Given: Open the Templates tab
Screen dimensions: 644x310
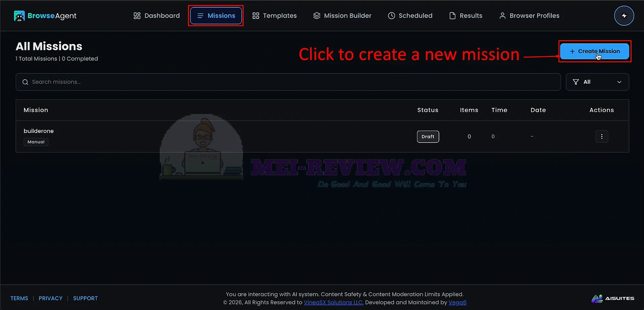Looking at the screenshot, I should pyautogui.click(x=275, y=16).
